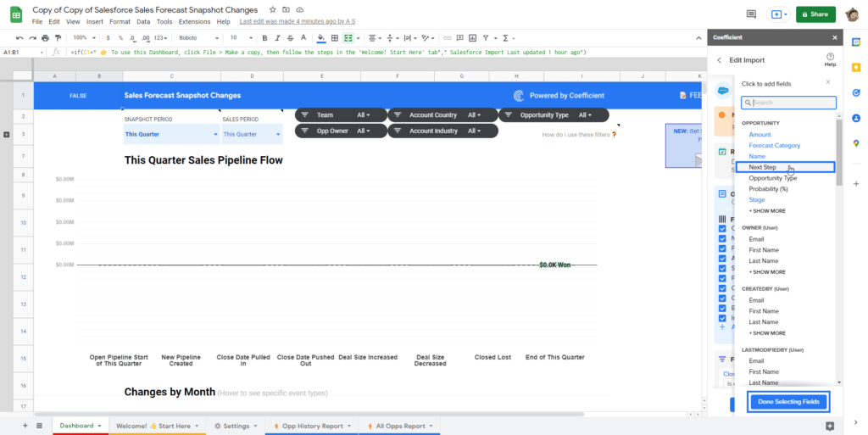Click the merge cells icon
This screenshot has width=868, height=435.
(348, 37)
